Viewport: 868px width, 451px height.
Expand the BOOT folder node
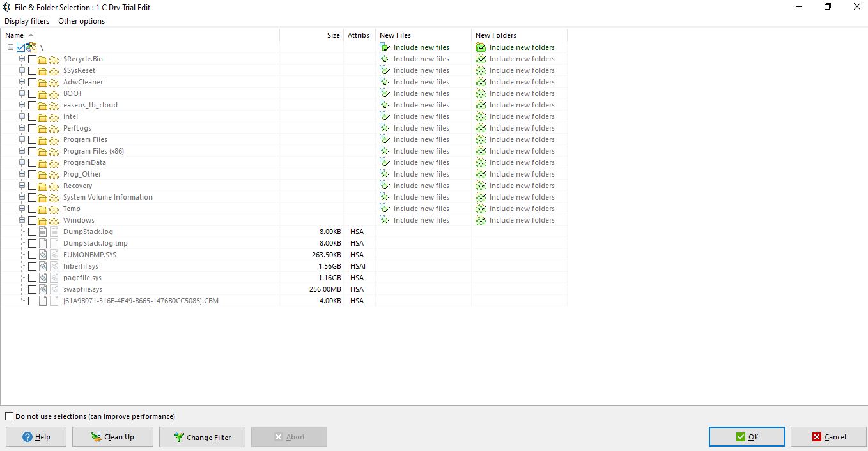[22, 93]
